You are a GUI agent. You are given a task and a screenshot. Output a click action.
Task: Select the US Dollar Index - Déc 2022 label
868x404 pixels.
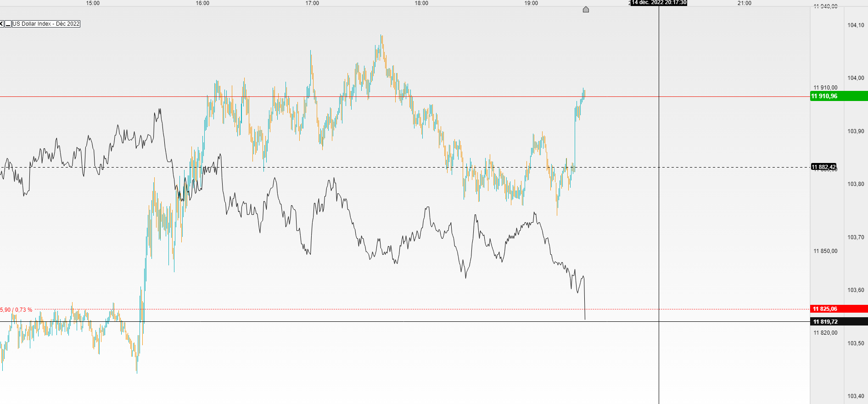[x=46, y=24]
